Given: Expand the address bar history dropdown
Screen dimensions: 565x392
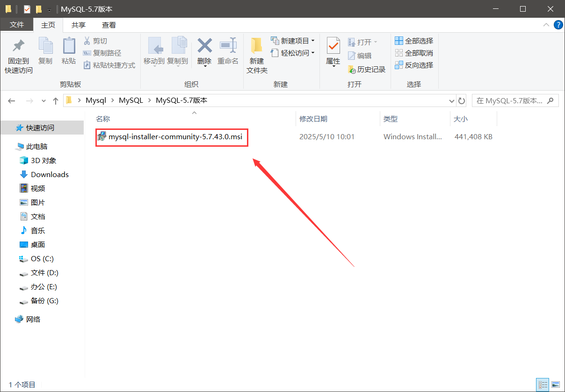Looking at the screenshot, I should point(451,100).
